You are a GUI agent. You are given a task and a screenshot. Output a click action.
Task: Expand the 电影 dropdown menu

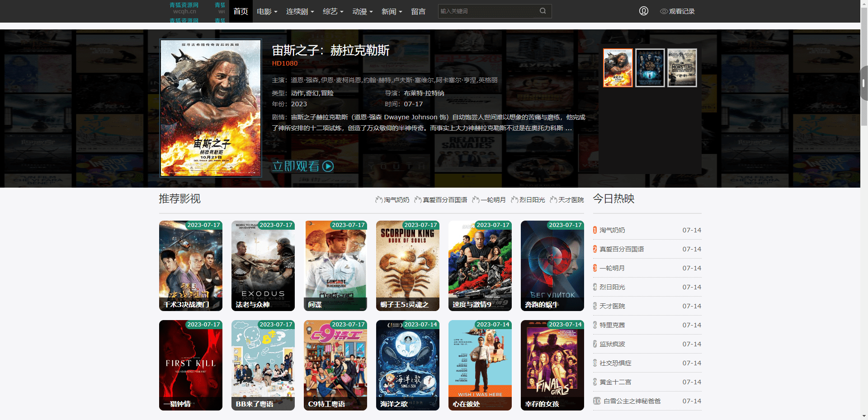coord(267,11)
